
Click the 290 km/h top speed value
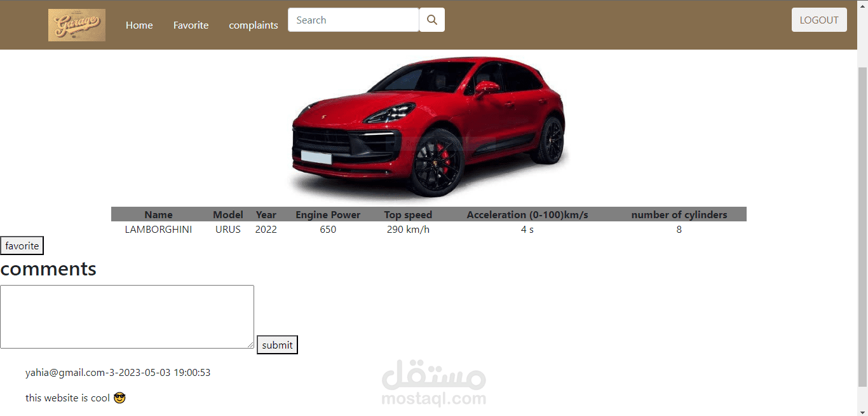click(x=408, y=230)
